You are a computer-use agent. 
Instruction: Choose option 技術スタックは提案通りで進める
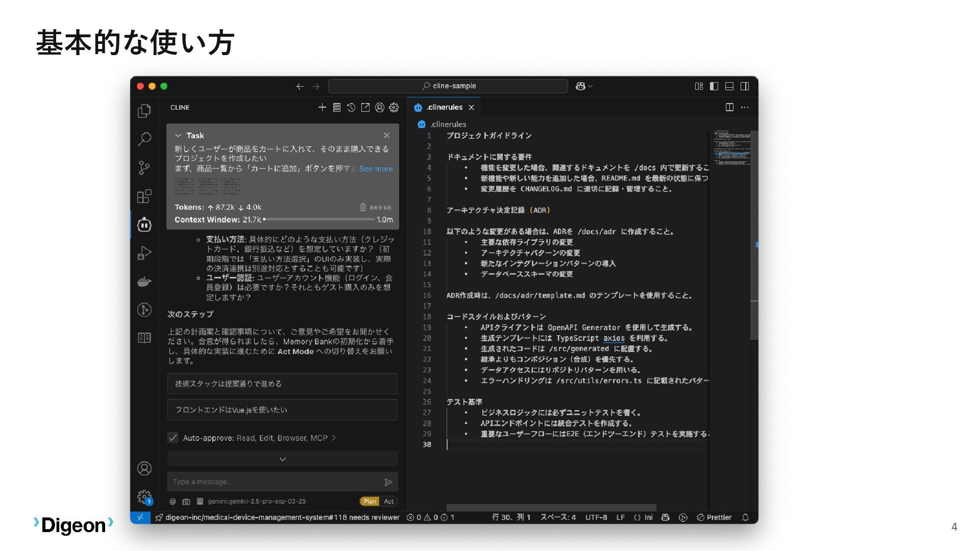click(282, 384)
